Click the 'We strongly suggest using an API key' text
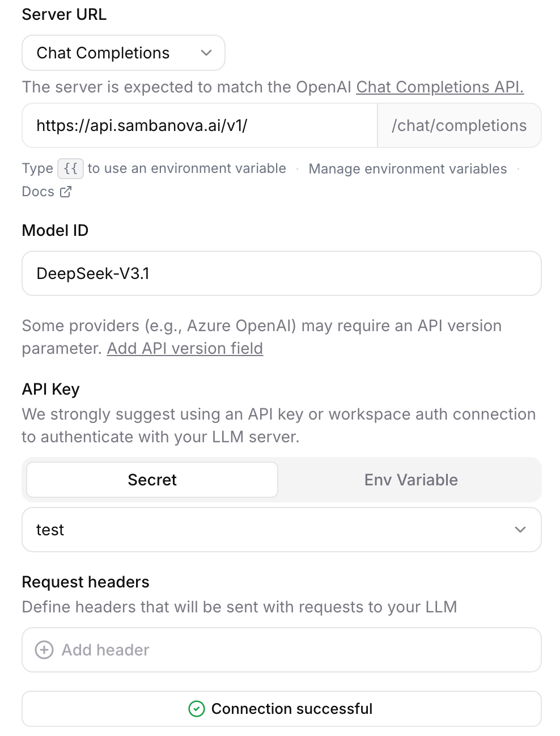The image size is (560, 736). tap(278, 425)
